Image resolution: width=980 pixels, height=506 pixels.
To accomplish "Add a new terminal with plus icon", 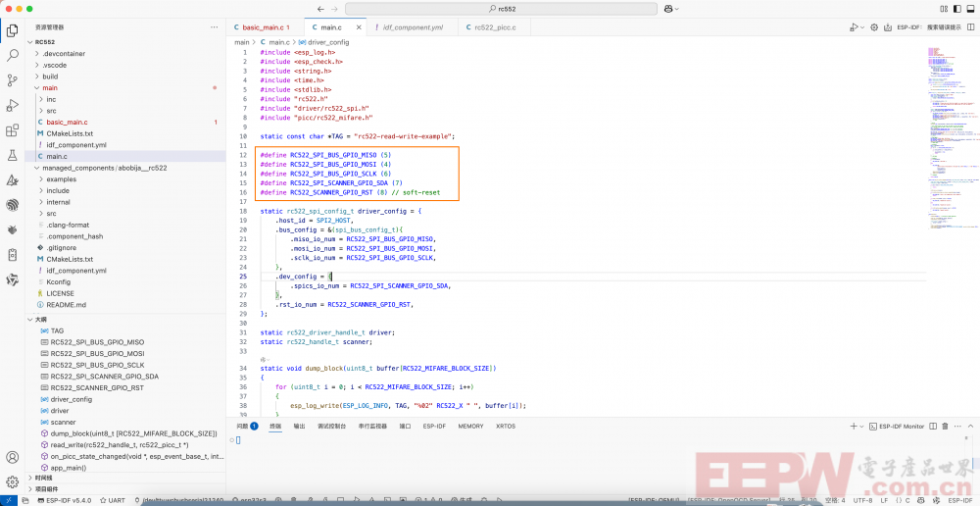I will (854, 426).
